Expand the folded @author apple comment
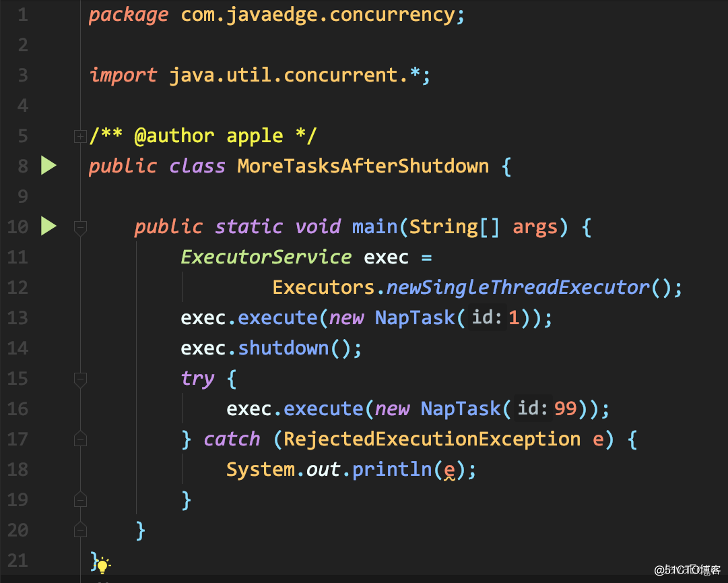This screenshot has height=583, width=728. point(80,137)
